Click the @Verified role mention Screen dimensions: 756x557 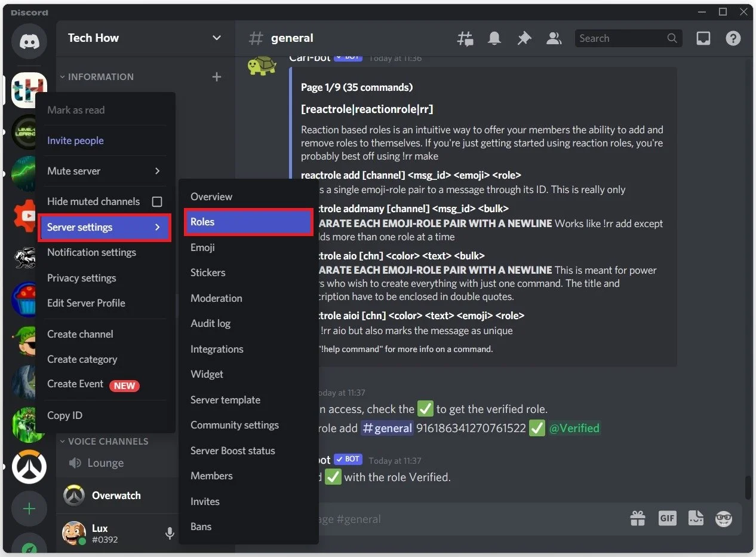(574, 428)
